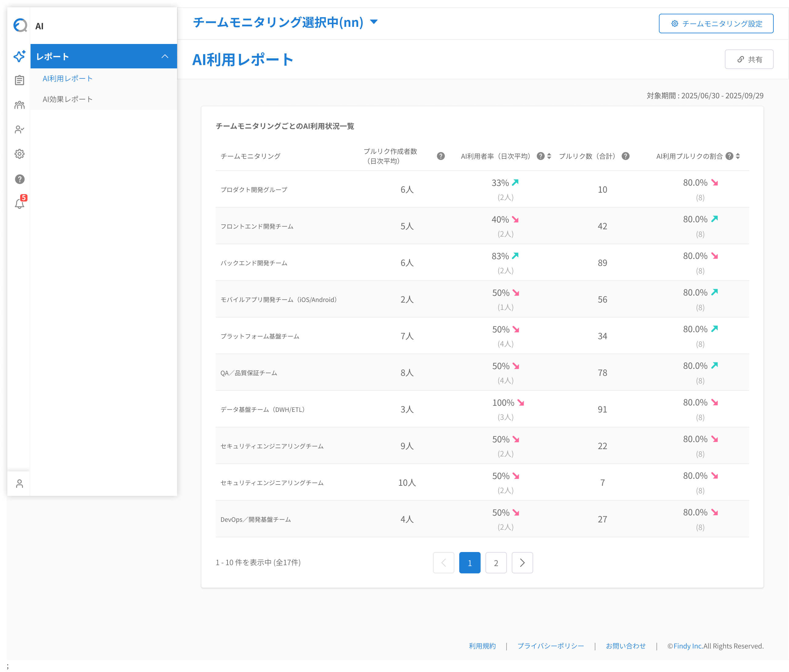The width and height of the screenshot is (789, 672).
Task: Open settings gear in left sidebar
Action: [x=20, y=154]
